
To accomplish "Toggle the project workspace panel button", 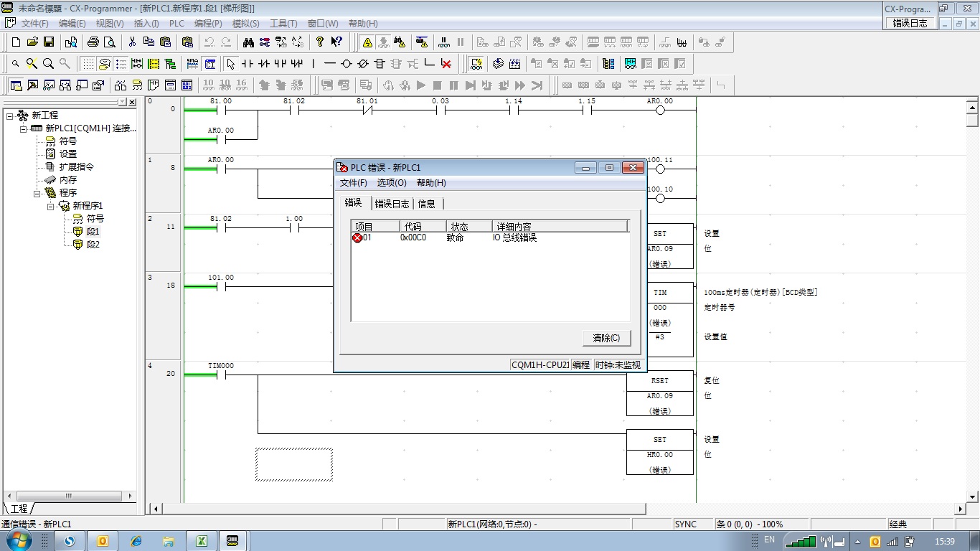I will [16, 85].
